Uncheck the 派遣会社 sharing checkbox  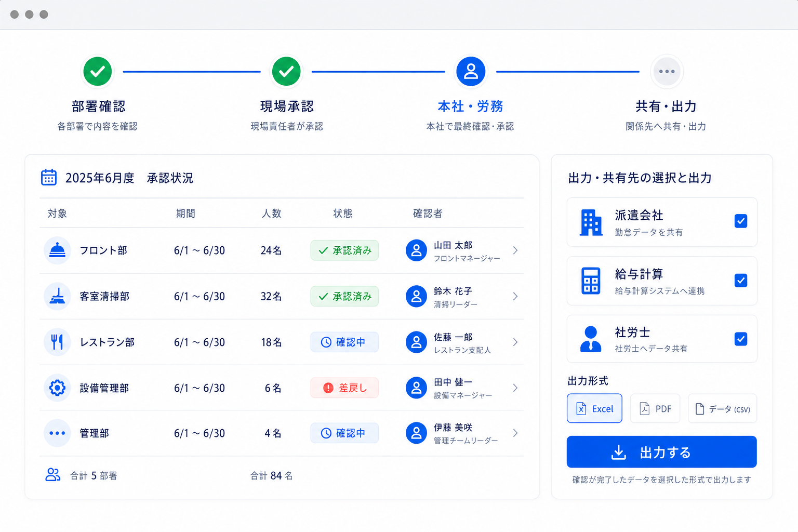(741, 221)
